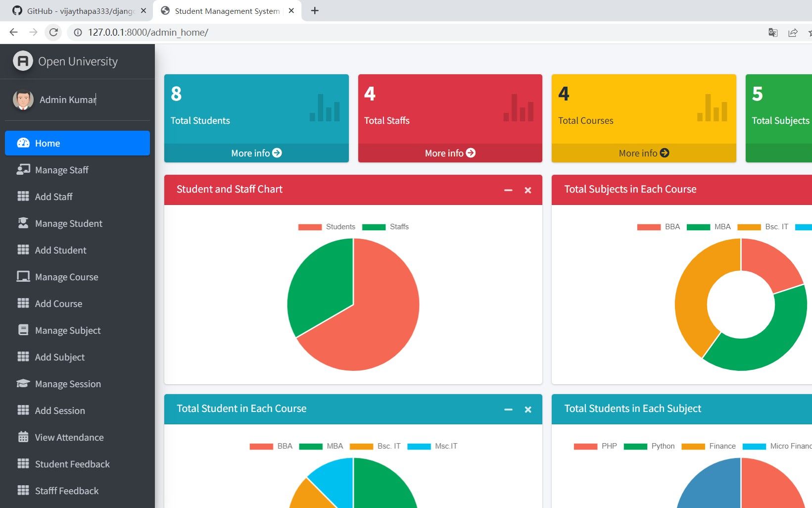
Task: Click the Add Session grid icon
Action: point(23,410)
